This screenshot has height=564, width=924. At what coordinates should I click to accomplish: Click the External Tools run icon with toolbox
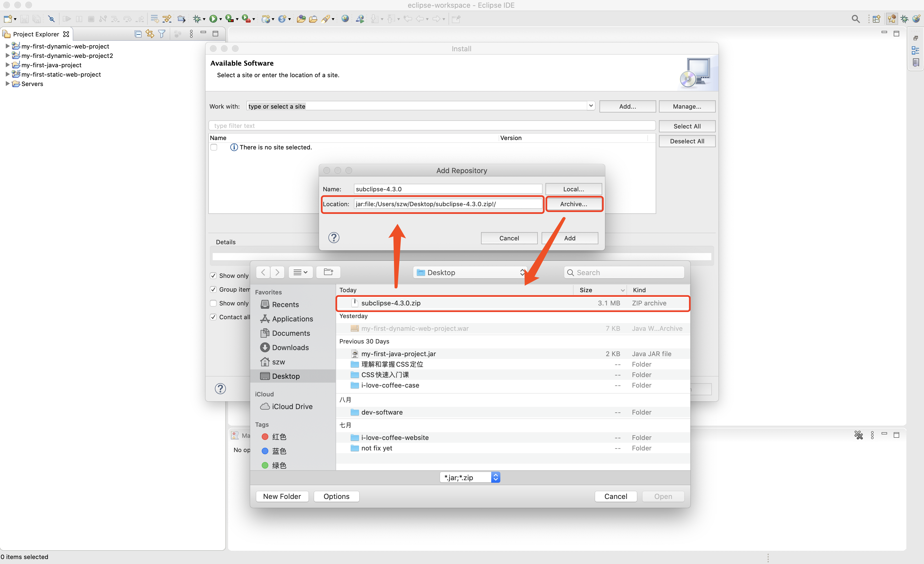[x=246, y=19]
